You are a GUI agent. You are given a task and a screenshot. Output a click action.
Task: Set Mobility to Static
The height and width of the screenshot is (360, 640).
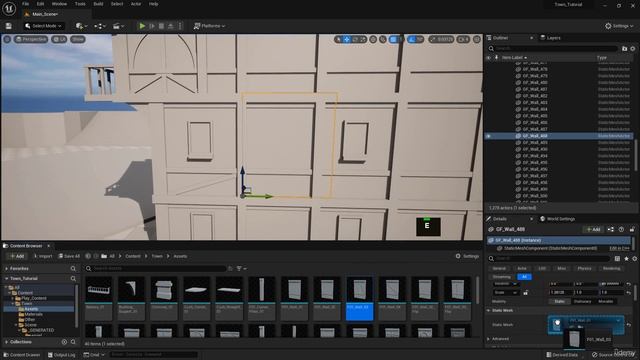coord(559,301)
